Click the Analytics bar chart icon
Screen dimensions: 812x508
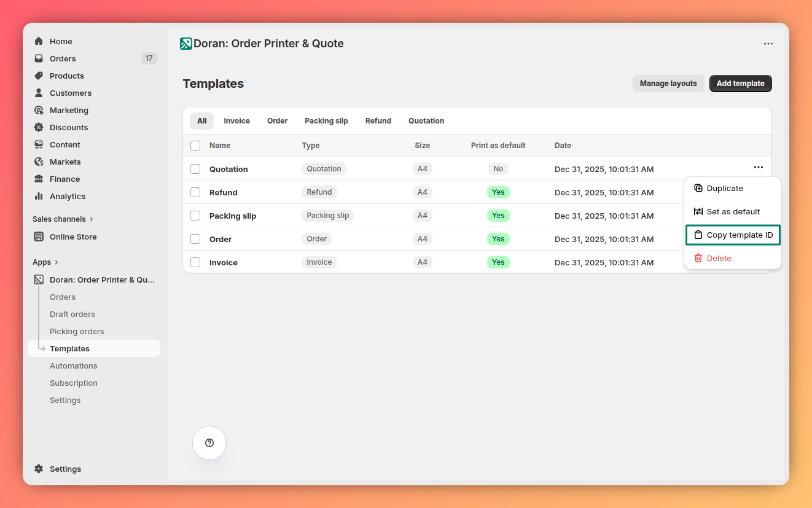(x=39, y=196)
